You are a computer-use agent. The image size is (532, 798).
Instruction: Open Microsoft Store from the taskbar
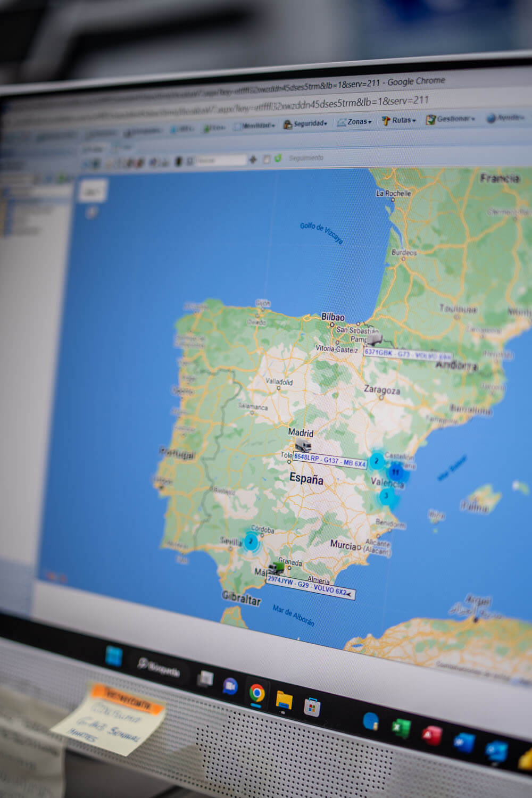(x=312, y=707)
